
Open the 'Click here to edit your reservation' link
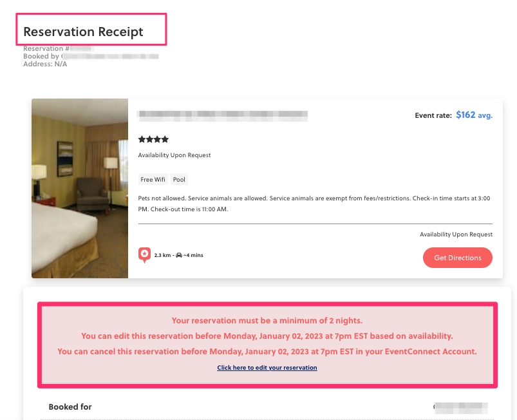[x=267, y=368]
